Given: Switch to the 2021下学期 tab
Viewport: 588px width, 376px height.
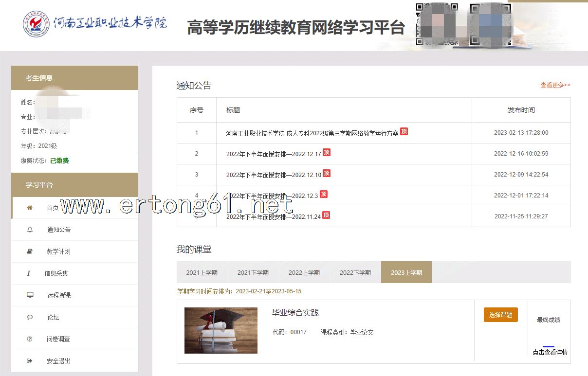Looking at the screenshot, I should [253, 272].
